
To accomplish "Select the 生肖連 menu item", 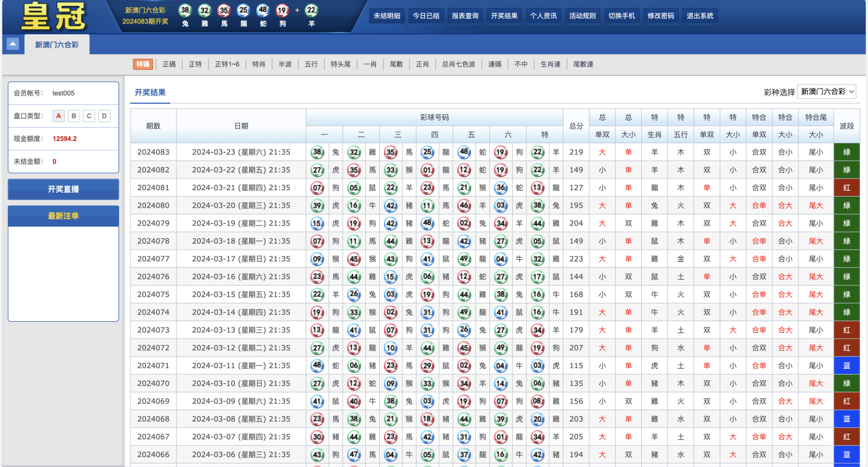I will 550,64.
